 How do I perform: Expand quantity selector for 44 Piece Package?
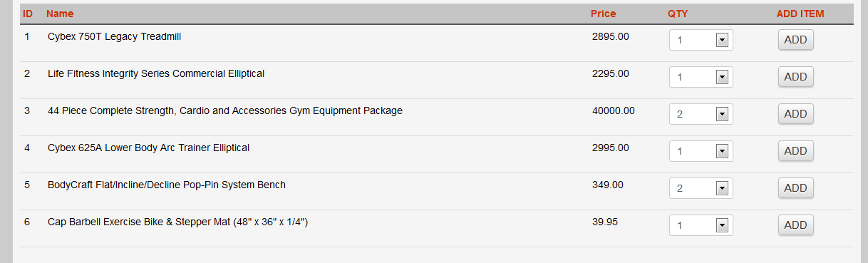(701, 114)
